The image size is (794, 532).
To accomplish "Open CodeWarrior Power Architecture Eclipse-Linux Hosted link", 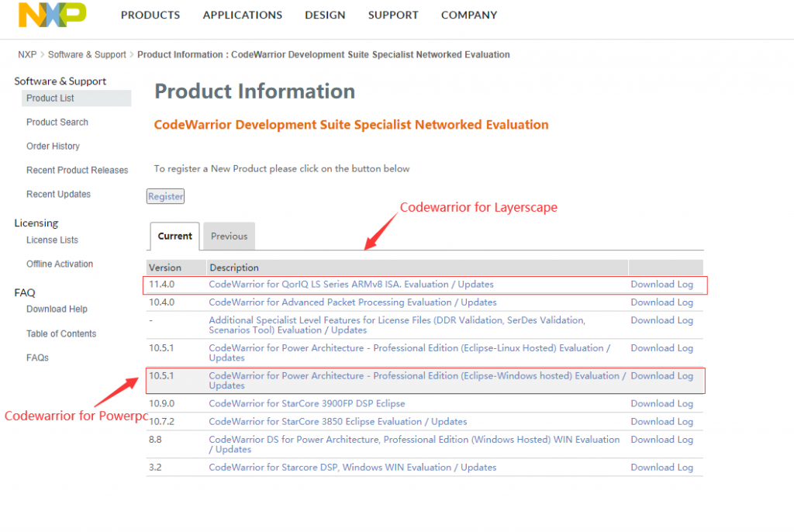I will coord(409,353).
